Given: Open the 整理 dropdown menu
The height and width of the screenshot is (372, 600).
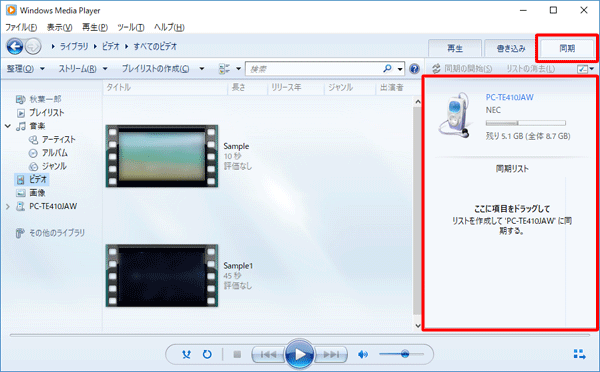Looking at the screenshot, I should (25, 69).
